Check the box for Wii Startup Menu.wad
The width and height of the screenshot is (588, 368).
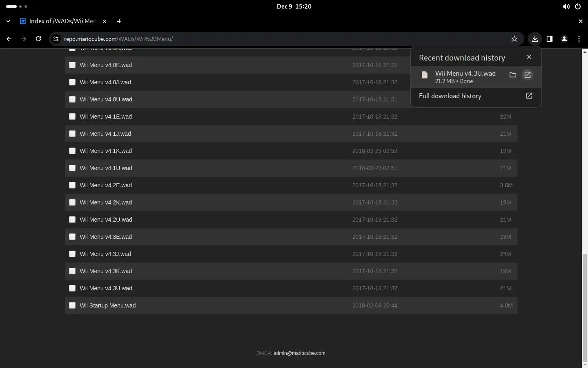tap(72, 305)
